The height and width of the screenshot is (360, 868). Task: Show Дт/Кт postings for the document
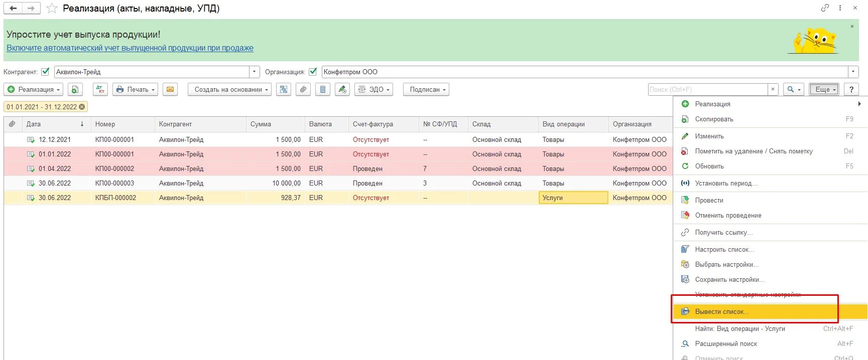pyautogui.click(x=100, y=89)
